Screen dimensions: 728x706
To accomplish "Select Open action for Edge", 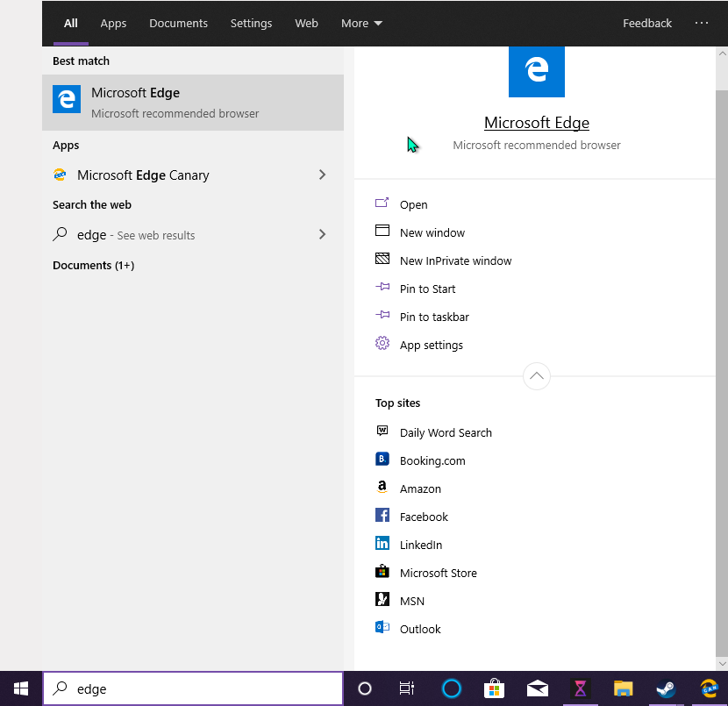I will point(413,204).
